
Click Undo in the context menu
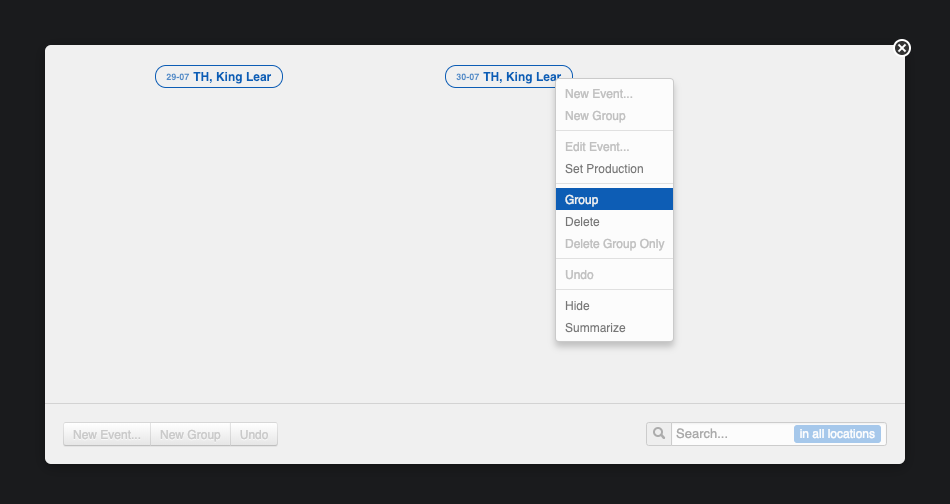pos(579,275)
